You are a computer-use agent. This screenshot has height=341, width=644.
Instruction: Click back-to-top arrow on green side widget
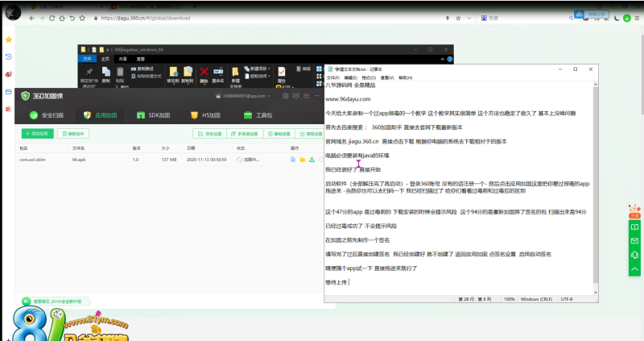(634, 269)
